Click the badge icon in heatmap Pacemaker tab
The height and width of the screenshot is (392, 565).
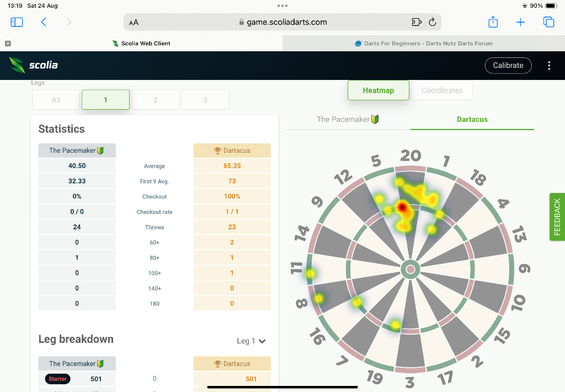tap(375, 119)
